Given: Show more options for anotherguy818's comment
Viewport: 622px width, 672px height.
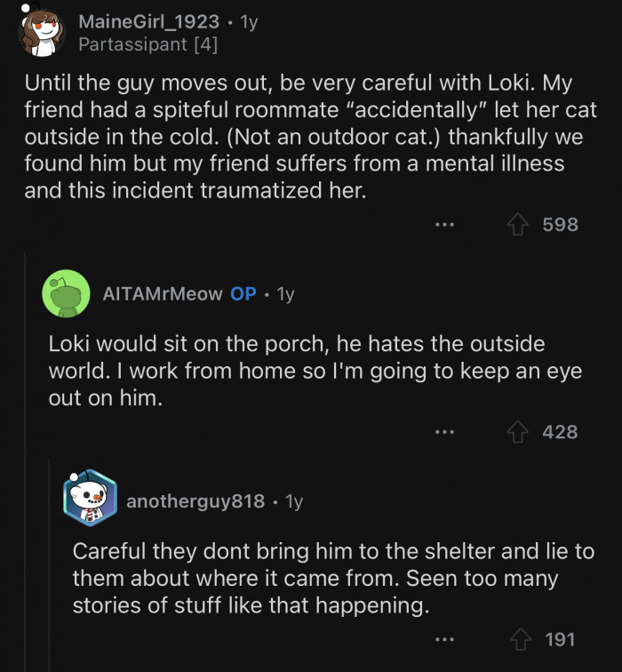Looking at the screenshot, I should pos(444,639).
